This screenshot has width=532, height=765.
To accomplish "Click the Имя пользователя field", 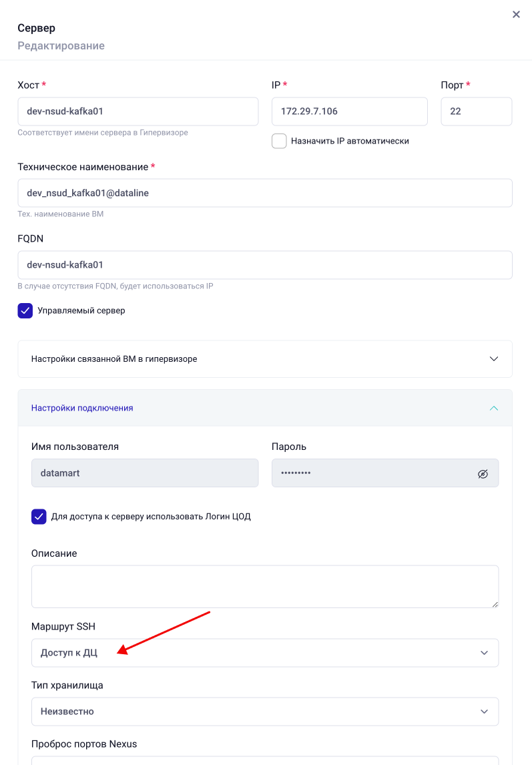I will point(144,473).
